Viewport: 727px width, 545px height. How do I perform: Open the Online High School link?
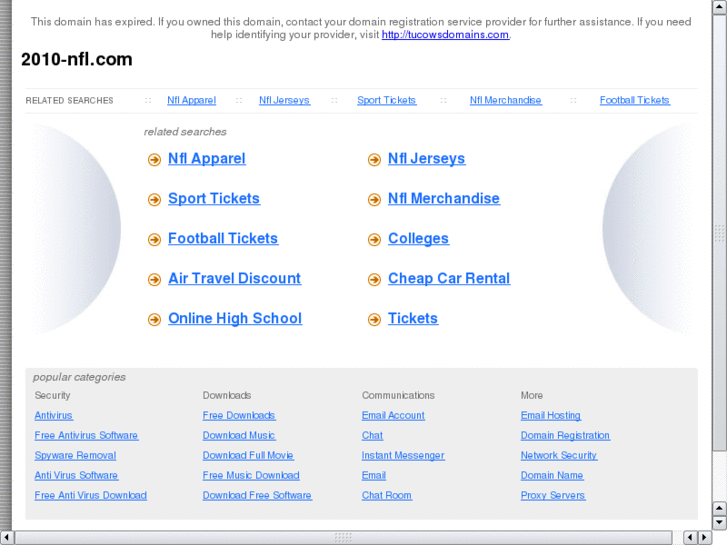(235, 318)
